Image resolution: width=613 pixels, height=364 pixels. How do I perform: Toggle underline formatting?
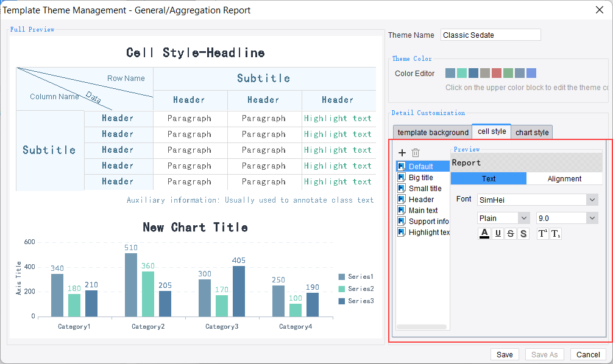point(498,234)
